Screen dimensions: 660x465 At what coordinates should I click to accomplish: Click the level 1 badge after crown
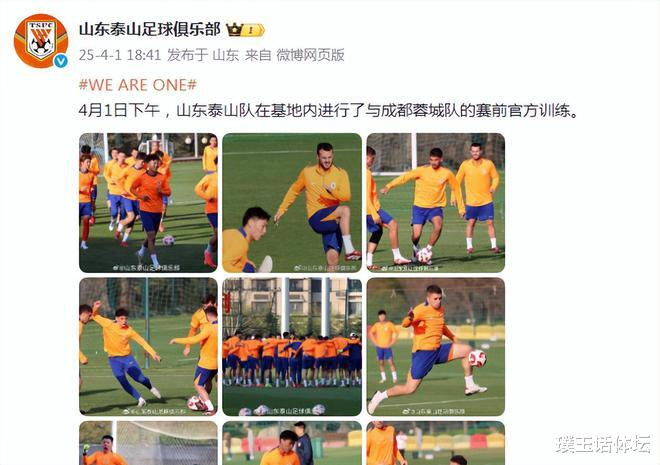[x=254, y=30]
